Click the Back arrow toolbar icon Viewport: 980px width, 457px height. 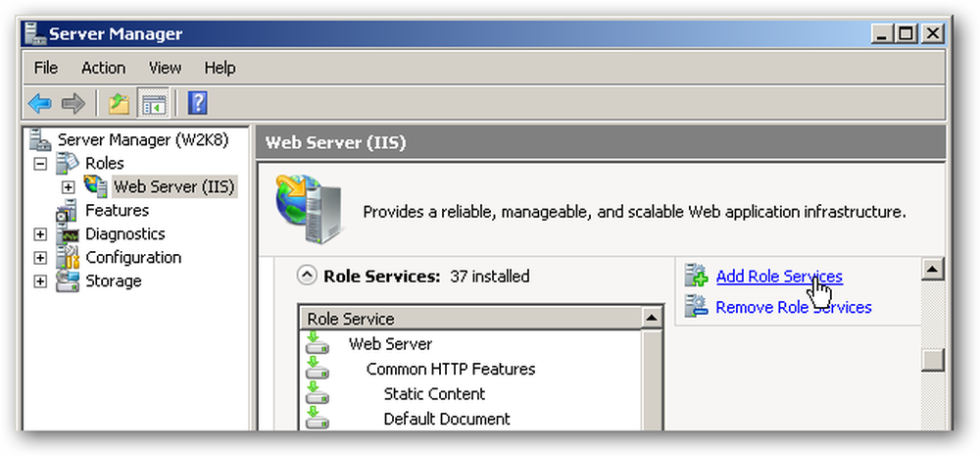click(x=40, y=103)
